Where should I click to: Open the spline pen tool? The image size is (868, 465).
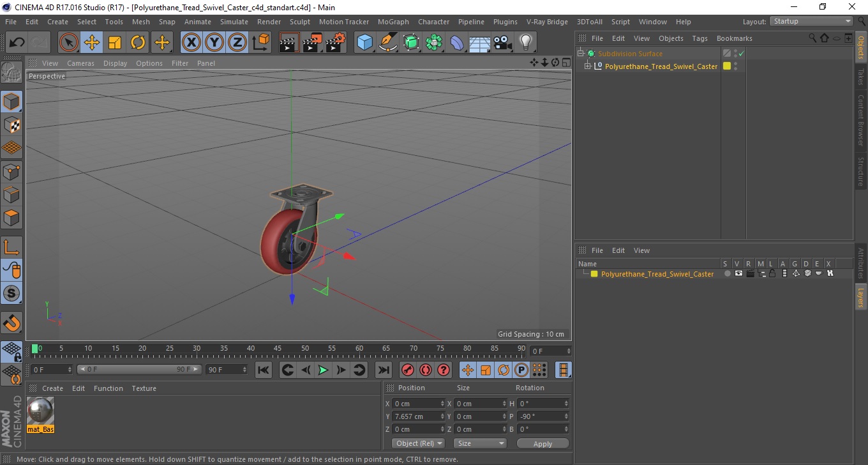tap(388, 43)
